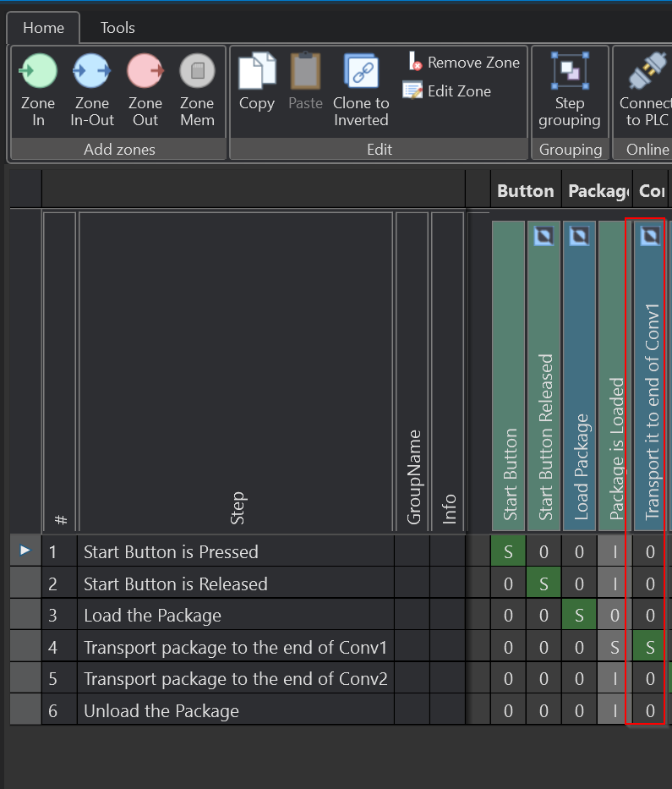
Task: Click the row 1 current-row arrow indicator
Action: point(25,551)
